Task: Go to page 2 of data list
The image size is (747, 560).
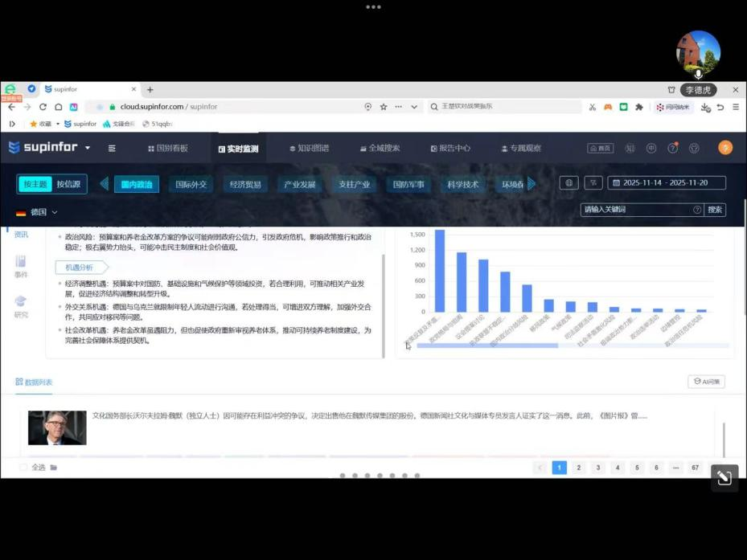Action: pyautogui.click(x=579, y=468)
